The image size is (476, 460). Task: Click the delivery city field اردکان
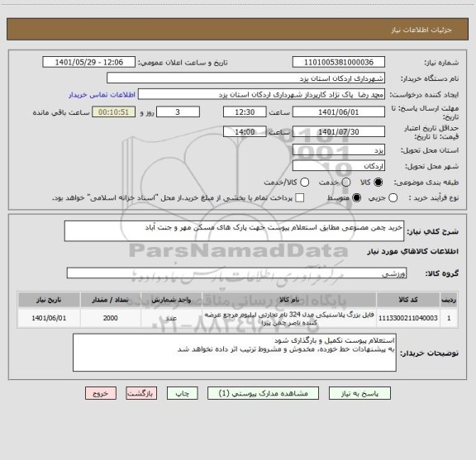pos(339,166)
